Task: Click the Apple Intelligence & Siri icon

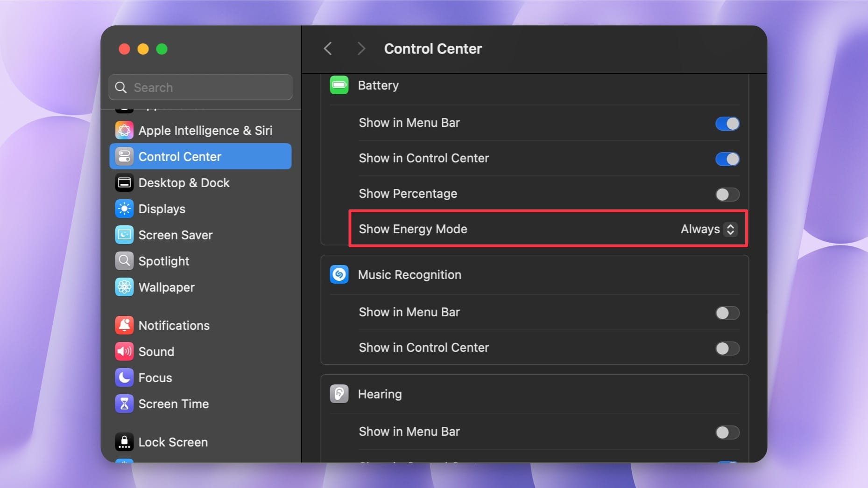Action: coord(124,130)
